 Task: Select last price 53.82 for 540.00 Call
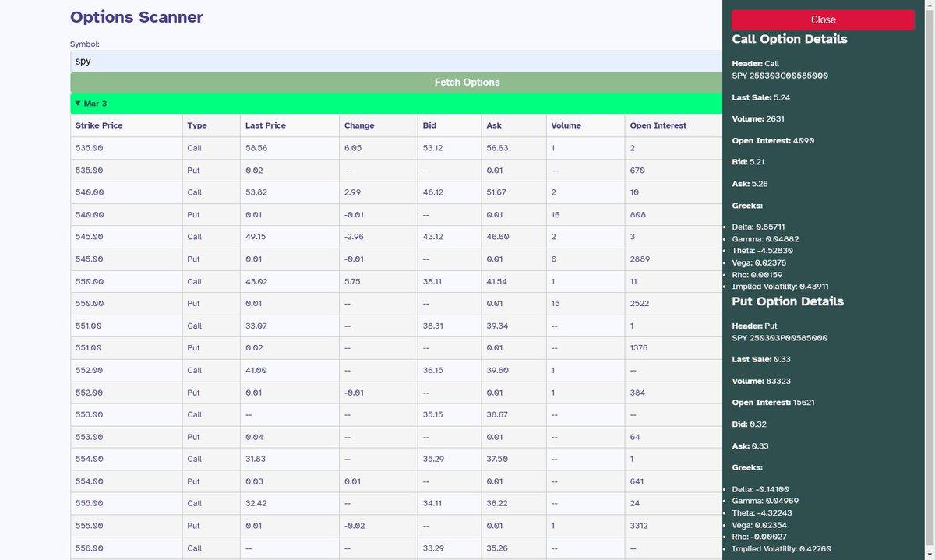pos(256,192)
